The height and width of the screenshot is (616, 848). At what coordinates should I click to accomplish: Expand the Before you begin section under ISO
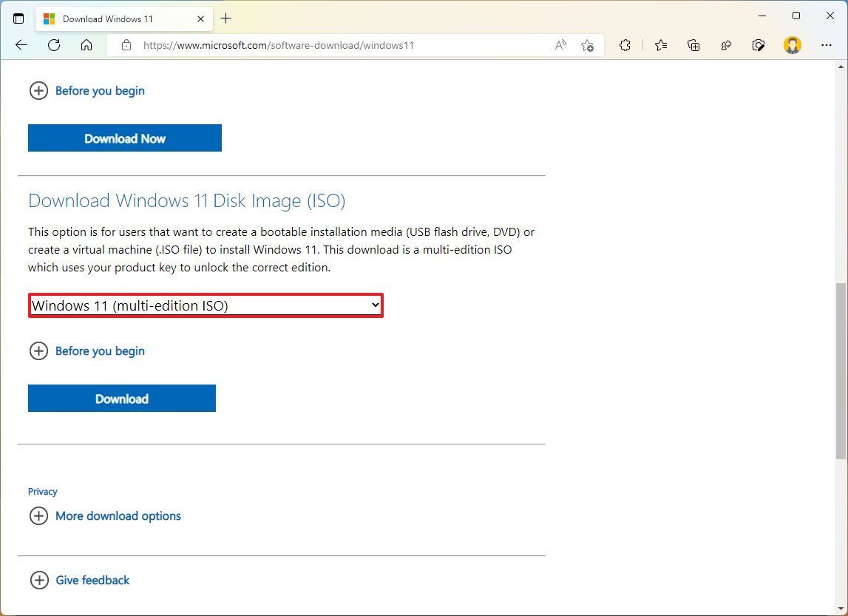(x=87, y=351)
